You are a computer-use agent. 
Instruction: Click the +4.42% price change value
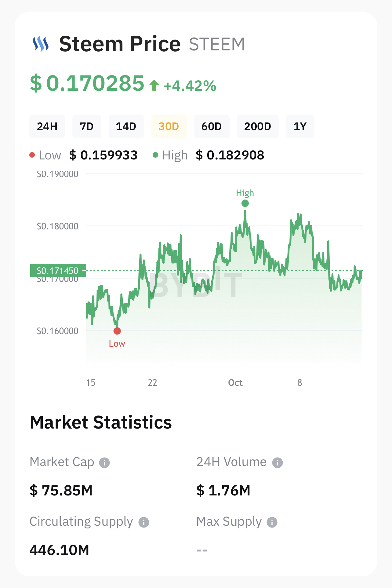click(x=190, y=86)
